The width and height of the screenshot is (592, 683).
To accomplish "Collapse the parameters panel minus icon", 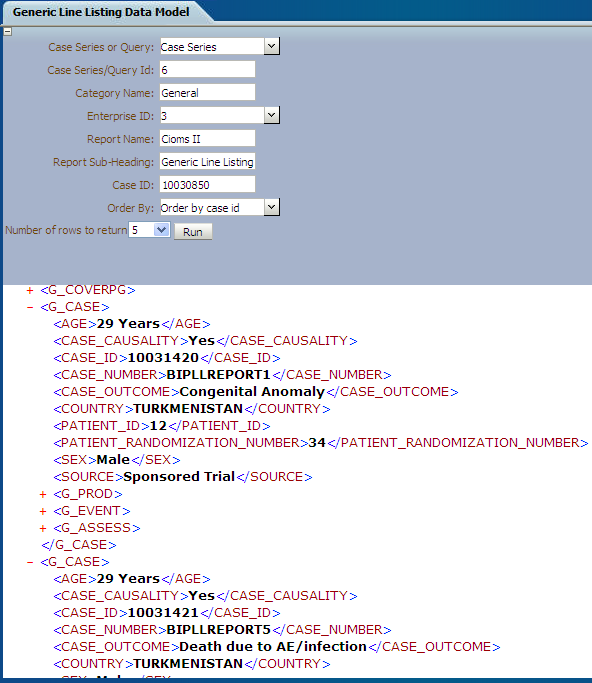I will [x=7, y=31].
